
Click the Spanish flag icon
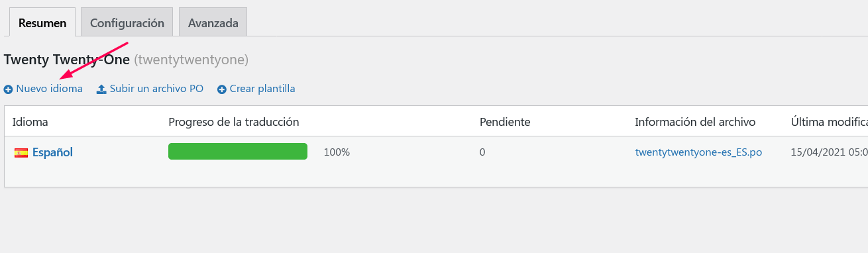pyautogui.click(x=21, y=153)
